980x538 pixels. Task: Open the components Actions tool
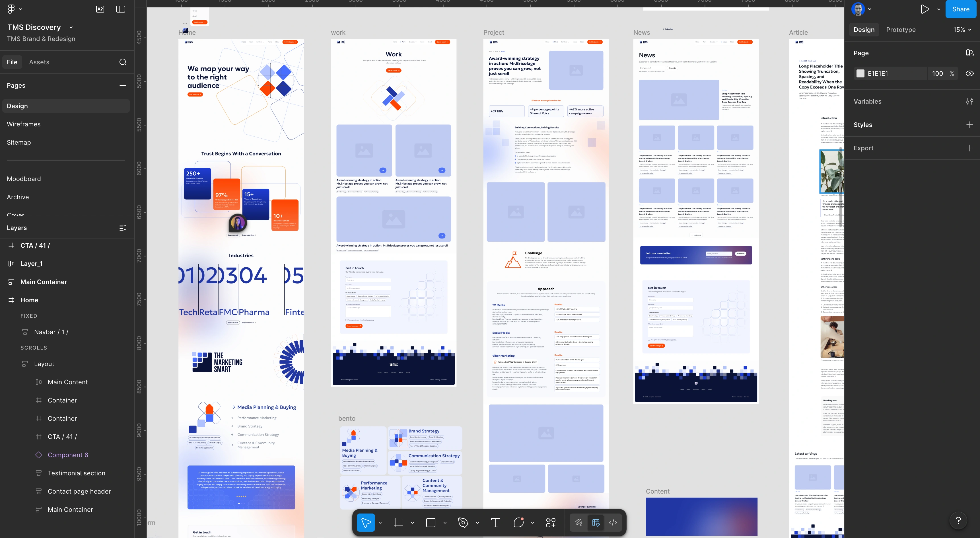point(551,522)
